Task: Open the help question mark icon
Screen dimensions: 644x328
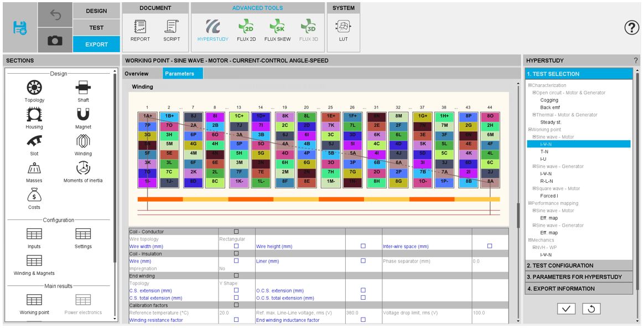Action: (631, 28)
